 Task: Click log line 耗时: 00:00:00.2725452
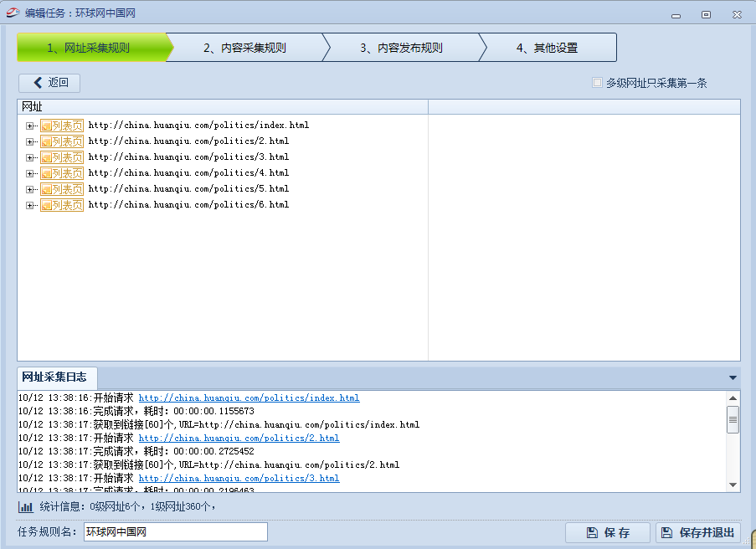pos(136,451)
